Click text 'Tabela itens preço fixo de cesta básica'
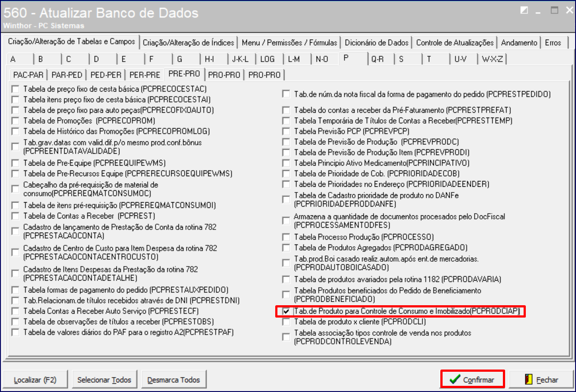Image resolution: width=576 pixels, height=392 pixels. [85, 100]
